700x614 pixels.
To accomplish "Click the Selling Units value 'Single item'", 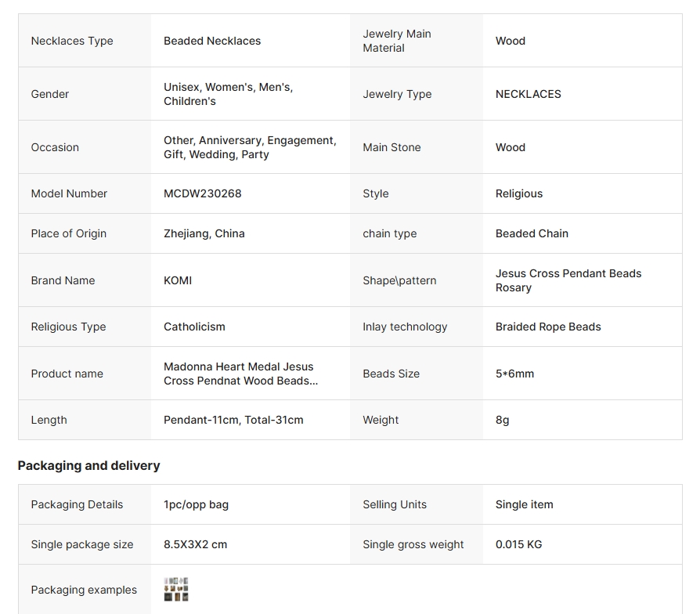I will pos(525,504).
